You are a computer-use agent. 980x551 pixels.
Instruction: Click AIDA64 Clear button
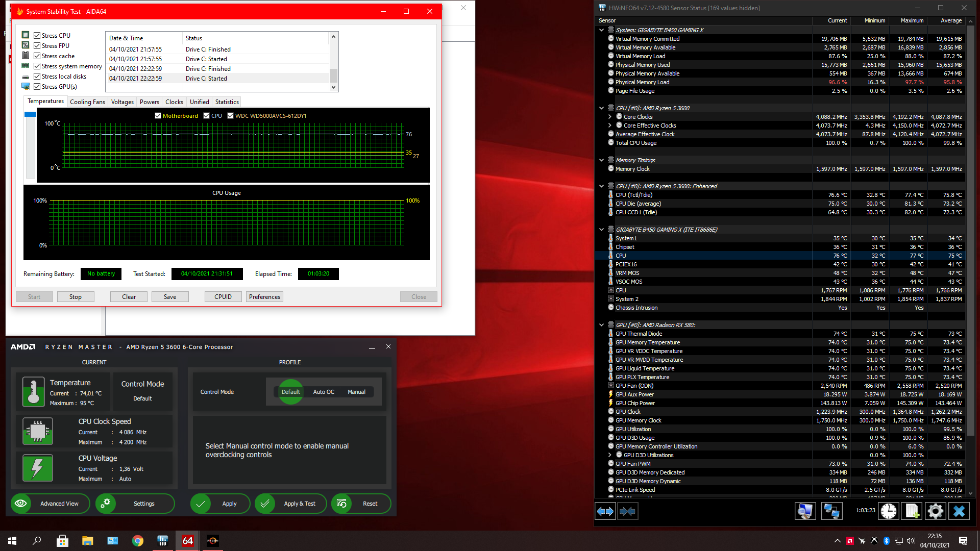pos(129,297)
